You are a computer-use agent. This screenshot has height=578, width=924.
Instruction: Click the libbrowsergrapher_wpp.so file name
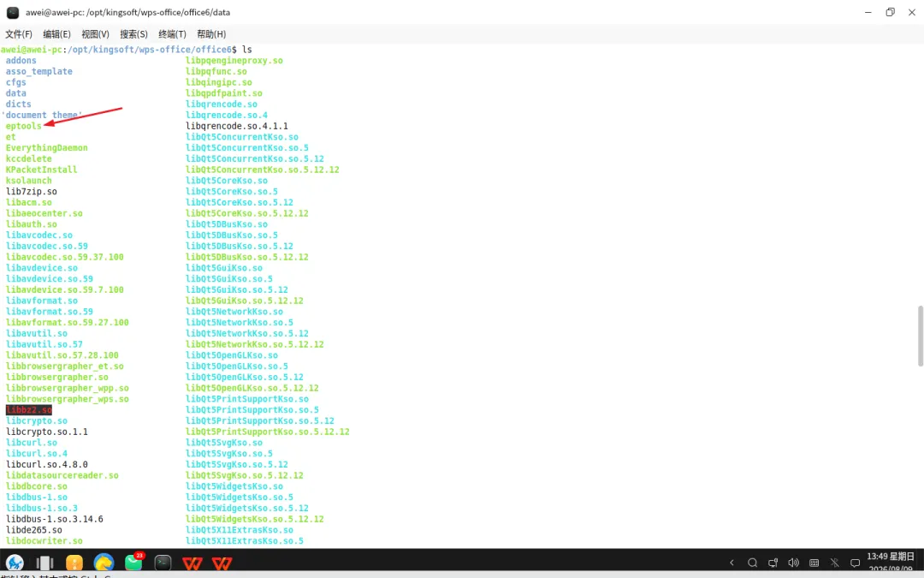click(68, 388)
